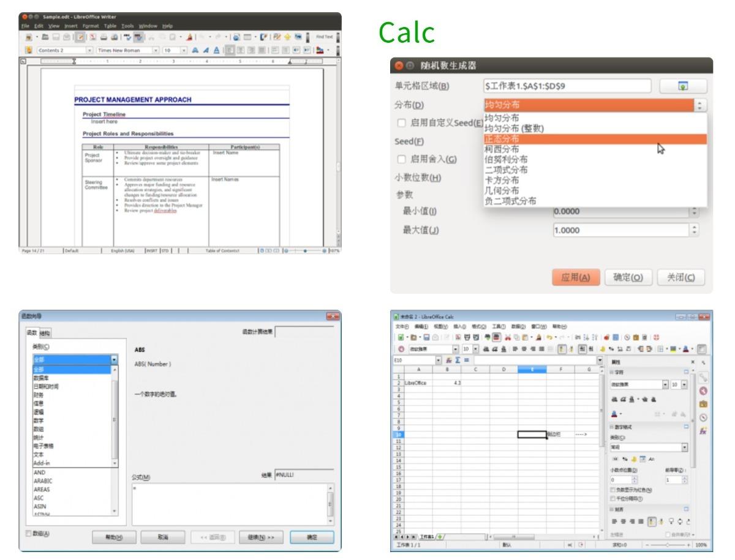735x560 pixels.
Task: Open the Format menu in Writer
Action: coord(91,26)
